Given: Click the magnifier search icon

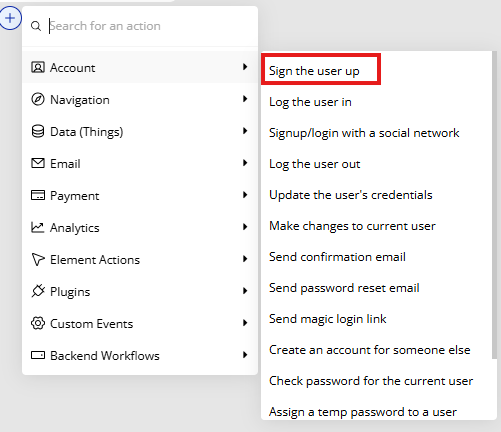Looking at the screenshot, I should coord(36,26).
